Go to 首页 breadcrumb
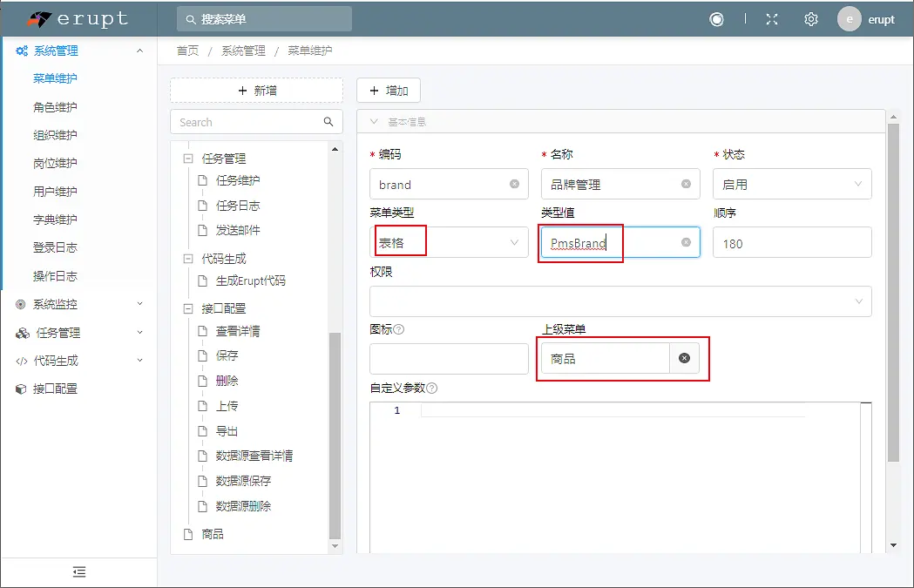 click(187, 51)
